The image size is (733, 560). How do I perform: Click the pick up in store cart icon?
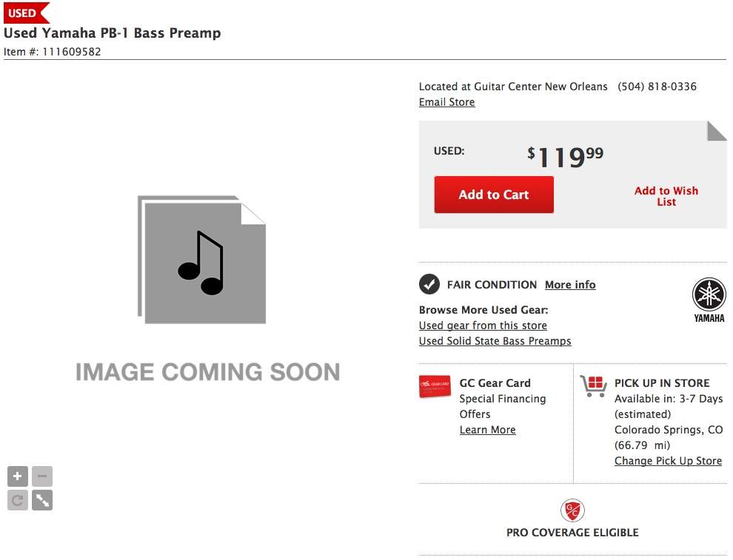(593, 386)
